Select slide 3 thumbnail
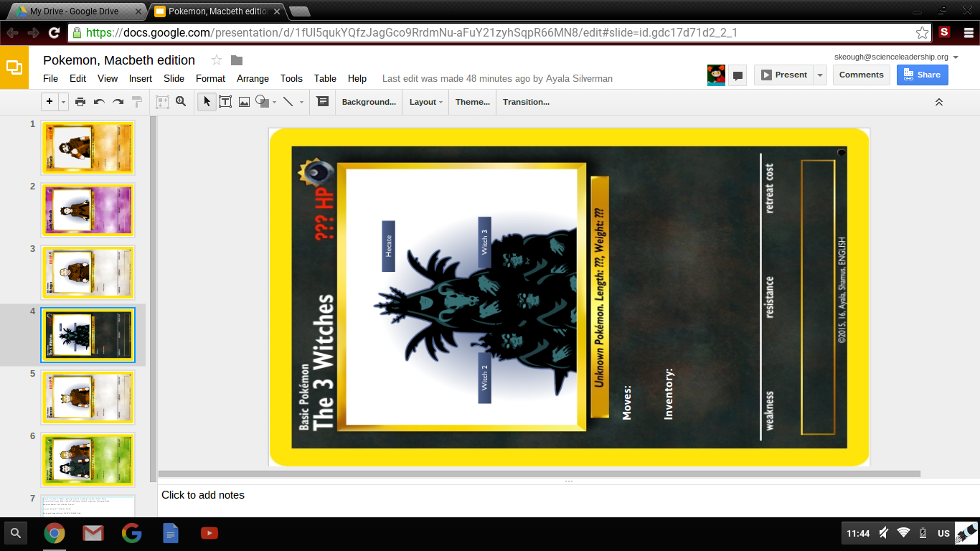This screenshot has width=980, height=551. coord(88,273)
